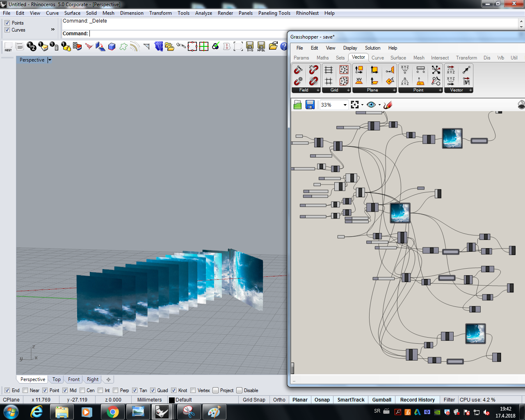Viewport: 525px width, 420px height.
Task: Toggle Ortho in status bar
Action: 279,400
